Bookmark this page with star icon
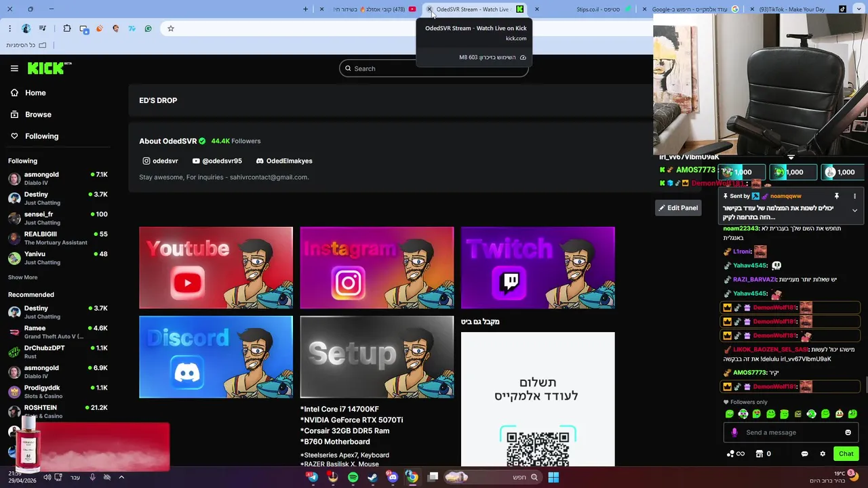 (171, 28)
